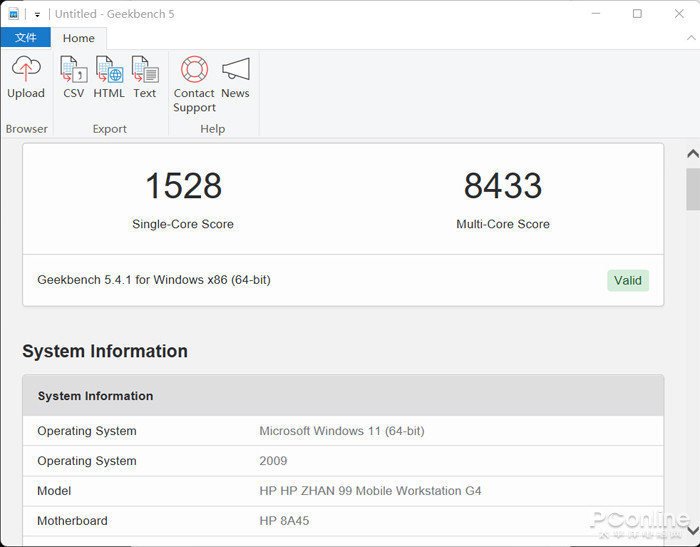The image size is (700, 547).
Task: Click the Multi-Core Score label
Action: pos(503,224)
